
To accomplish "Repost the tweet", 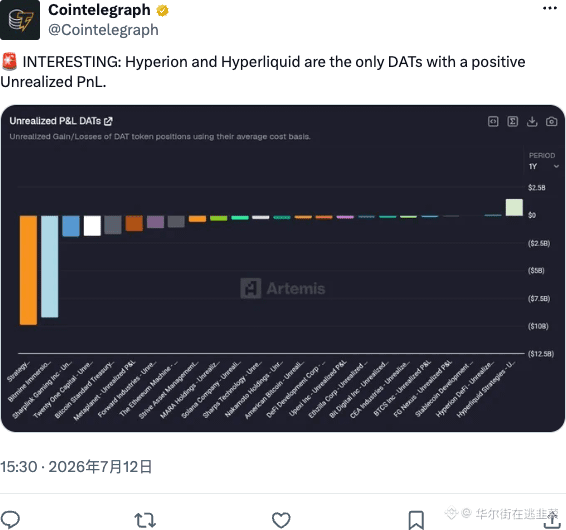I will coord(145,520).
